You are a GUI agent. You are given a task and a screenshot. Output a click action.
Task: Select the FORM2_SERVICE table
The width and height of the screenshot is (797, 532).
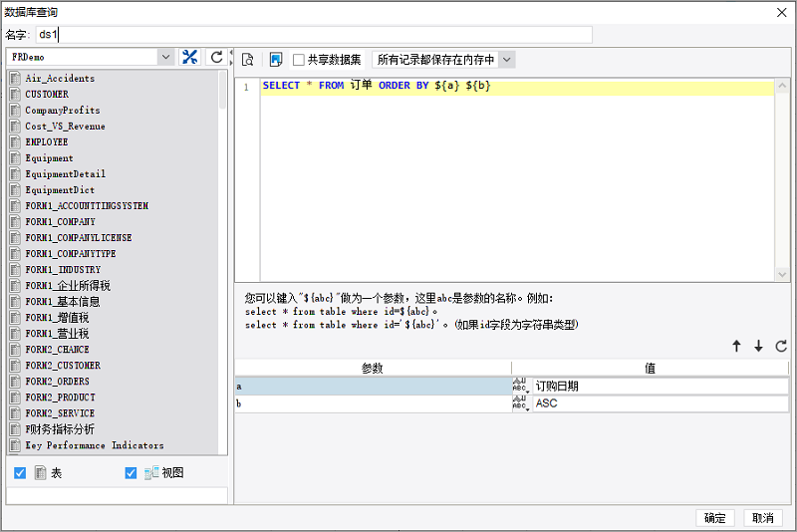click(60, 413)
